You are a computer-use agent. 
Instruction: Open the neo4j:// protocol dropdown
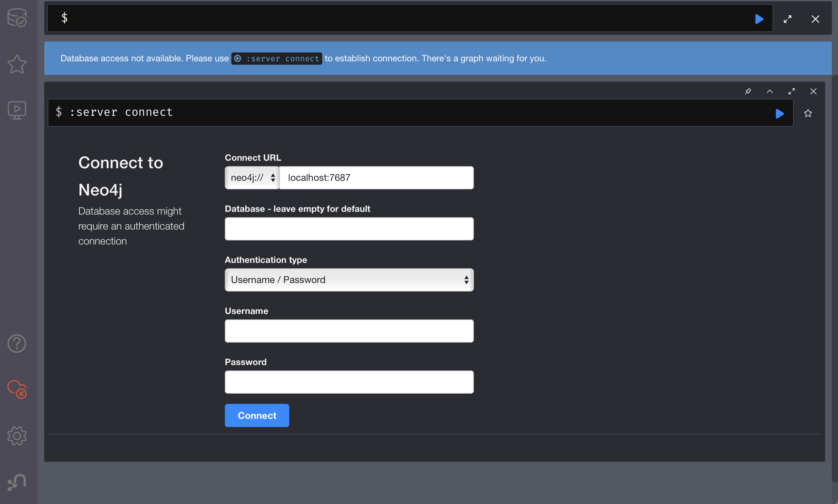coord(252,178)
